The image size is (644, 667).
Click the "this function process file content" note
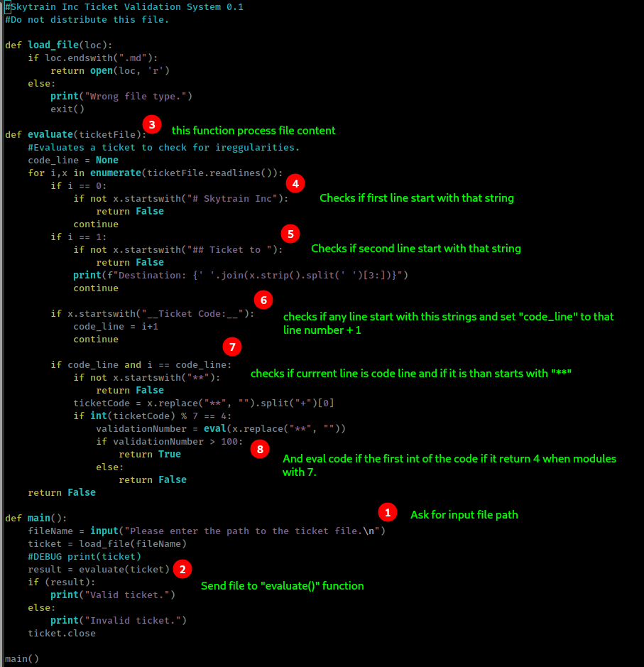pos(253,131)
